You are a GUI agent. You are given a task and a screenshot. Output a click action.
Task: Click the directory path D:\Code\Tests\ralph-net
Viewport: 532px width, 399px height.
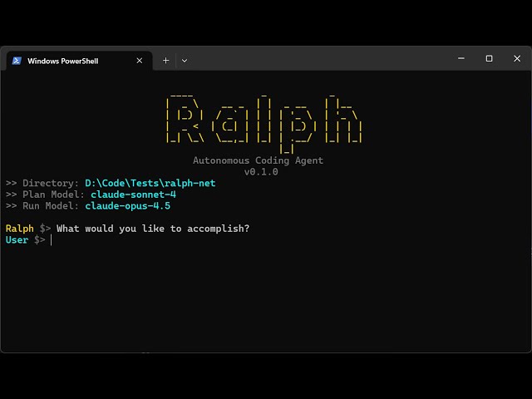(x=150, y=183)
